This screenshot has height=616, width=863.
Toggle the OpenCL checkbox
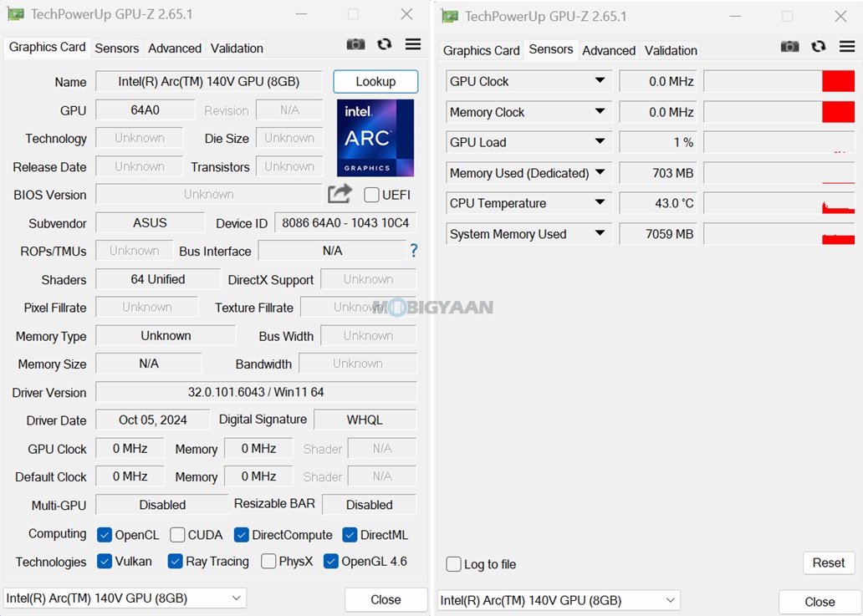pos(104,535)
